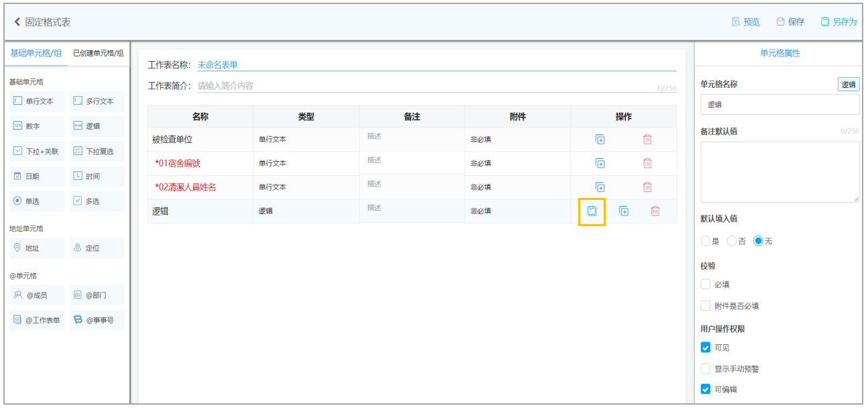The image size is (868, 410).
Task: Switch to the 已创建单元格/组 tab
Action: pos(98,53)
